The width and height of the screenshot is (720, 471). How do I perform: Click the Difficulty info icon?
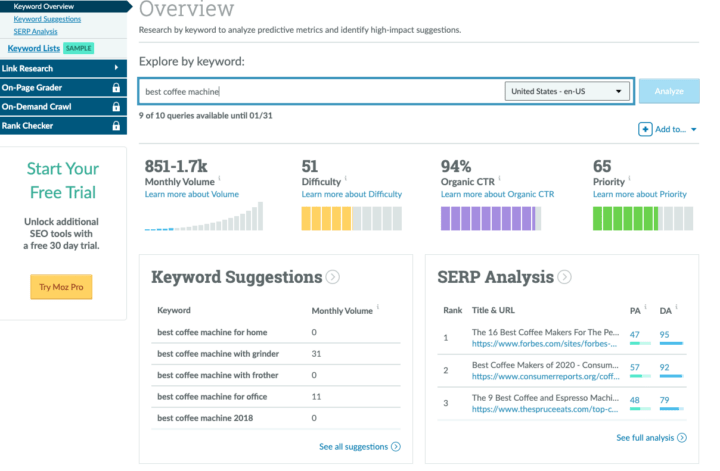346,178
